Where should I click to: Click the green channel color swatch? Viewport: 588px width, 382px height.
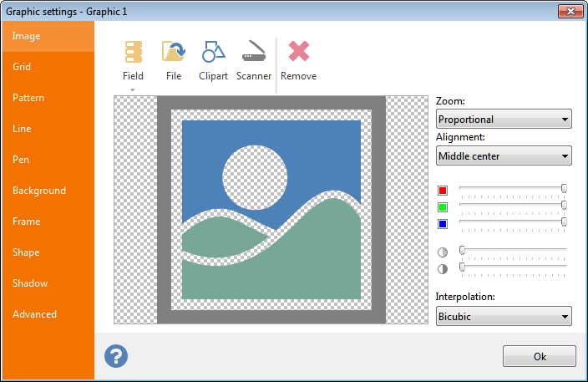[443, 206]
